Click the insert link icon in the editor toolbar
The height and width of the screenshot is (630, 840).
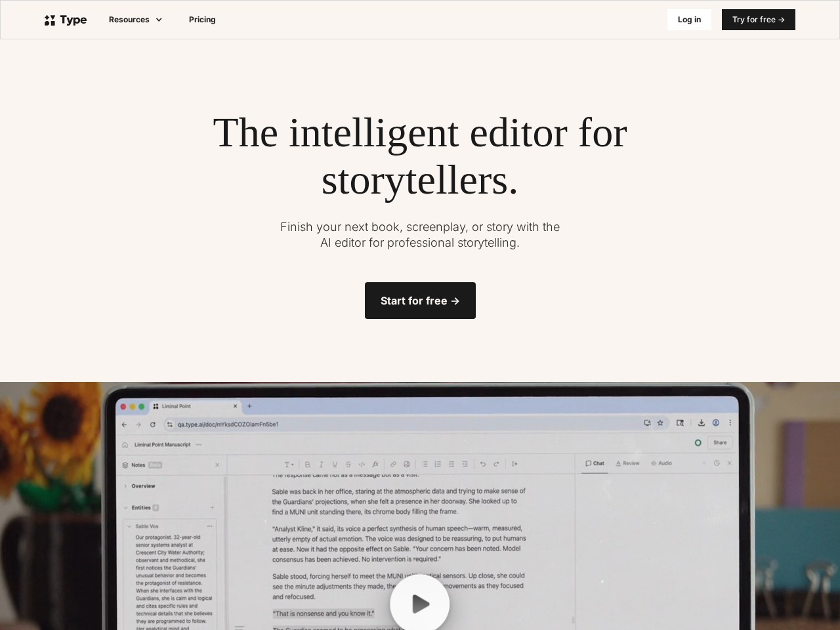[393, 465]
